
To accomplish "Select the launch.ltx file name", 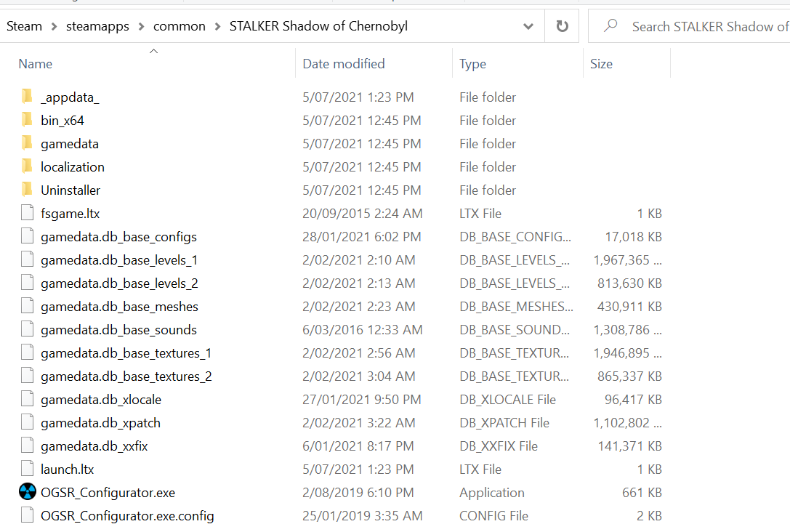I will click(x=68, y=469).
